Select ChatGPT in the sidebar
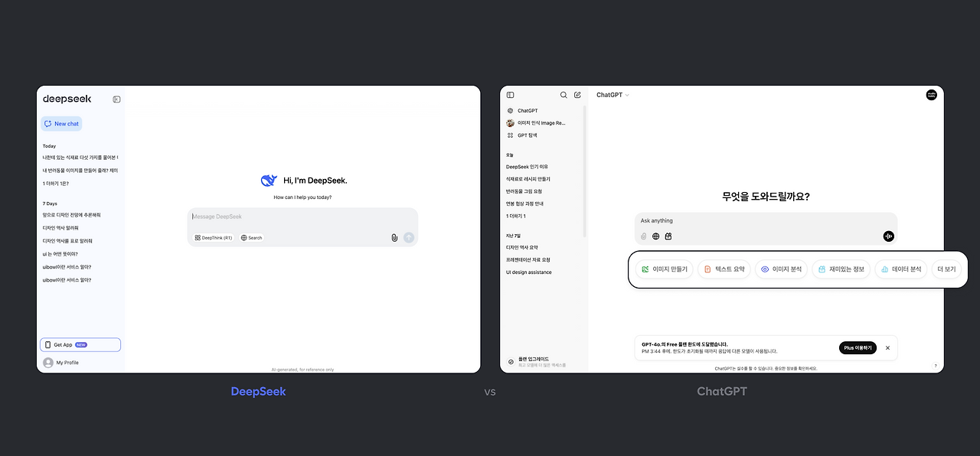Image resolution: width=980 pixels, height=456 pixels. pos(528,111)
